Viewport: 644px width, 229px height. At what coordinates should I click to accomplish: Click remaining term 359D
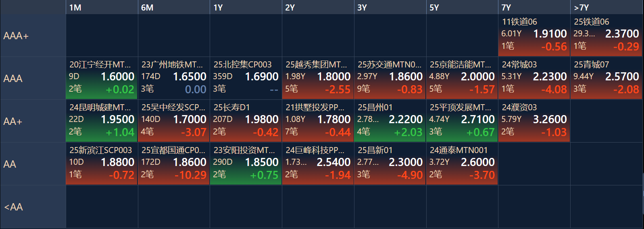point(223,76)
